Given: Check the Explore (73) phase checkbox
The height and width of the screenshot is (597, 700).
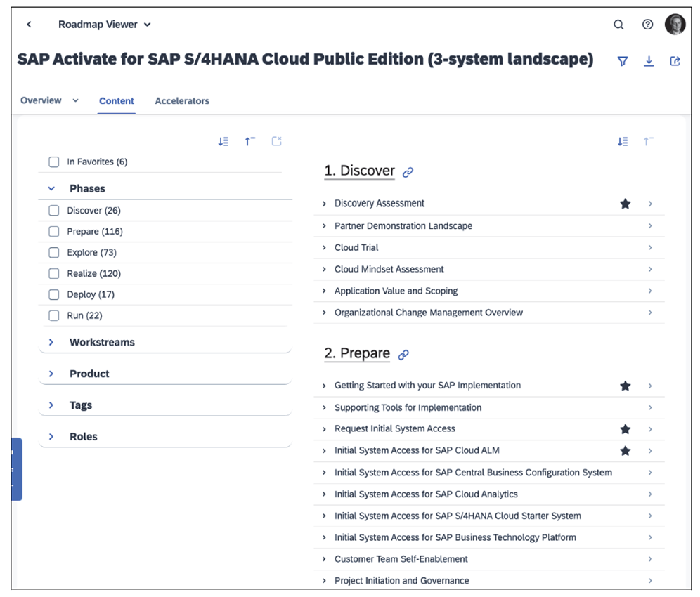Looking at the screenshot, I should click(54, 253).
